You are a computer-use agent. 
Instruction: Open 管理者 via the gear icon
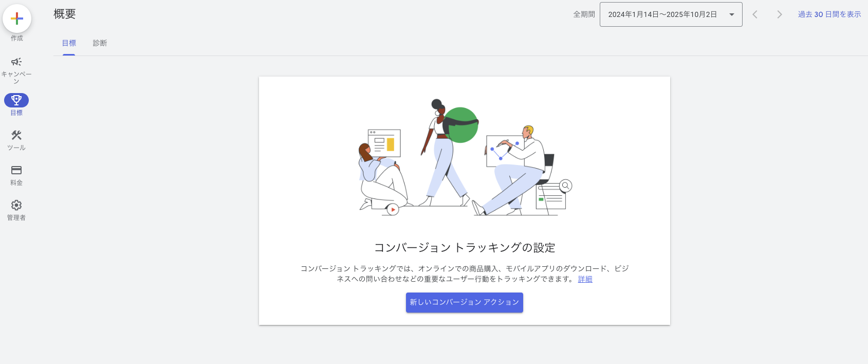pos(16,205)
